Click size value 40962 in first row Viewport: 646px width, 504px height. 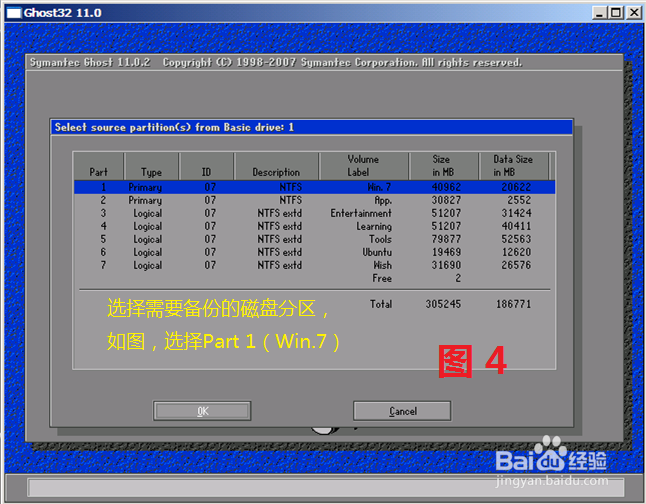pyautogui.click(x=446, y=187)
